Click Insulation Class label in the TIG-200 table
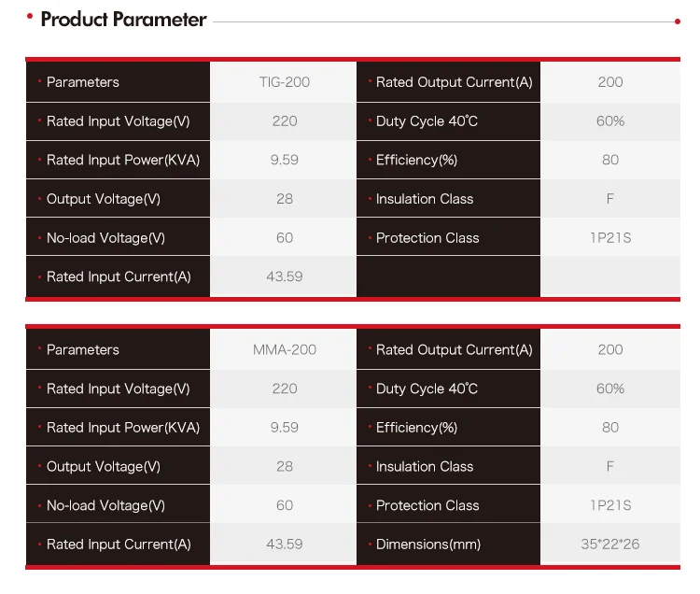This screenshot has height=594, width=700. point(424,199)
